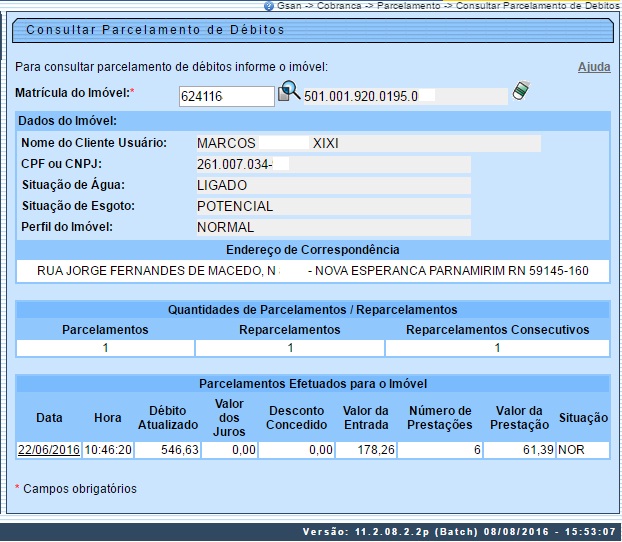Click the Débito Atualizado value 546,63
The image size is (622, 542).
tap(167, 450)
